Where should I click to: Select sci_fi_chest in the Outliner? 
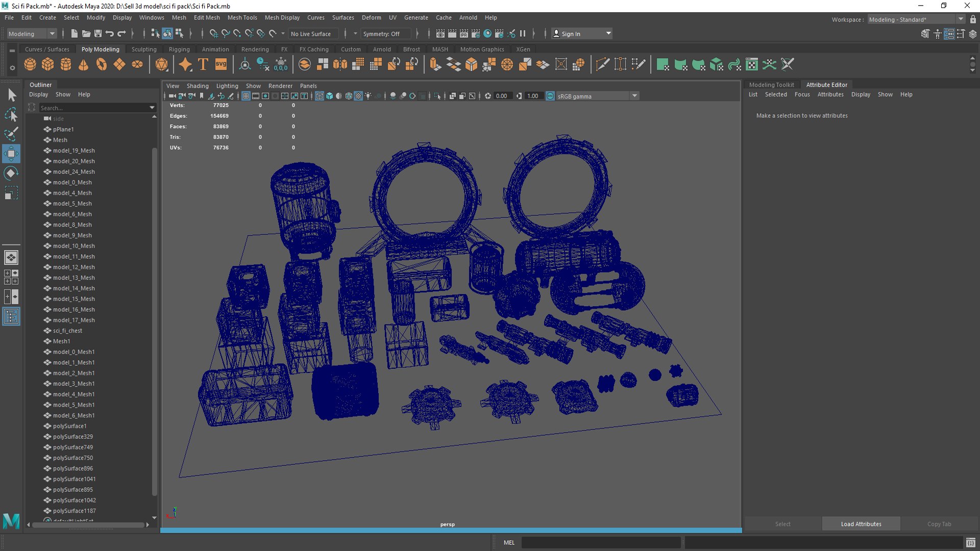point(67,331)
